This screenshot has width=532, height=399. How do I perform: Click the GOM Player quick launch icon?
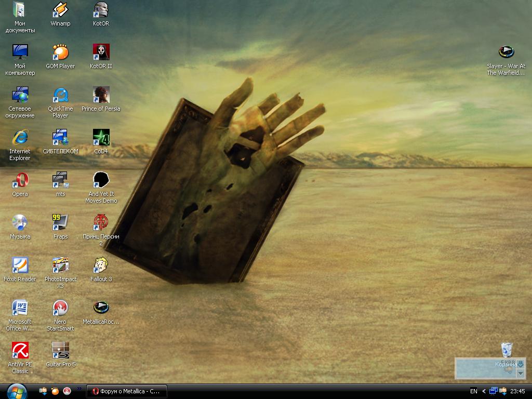[x=55, y=391]
